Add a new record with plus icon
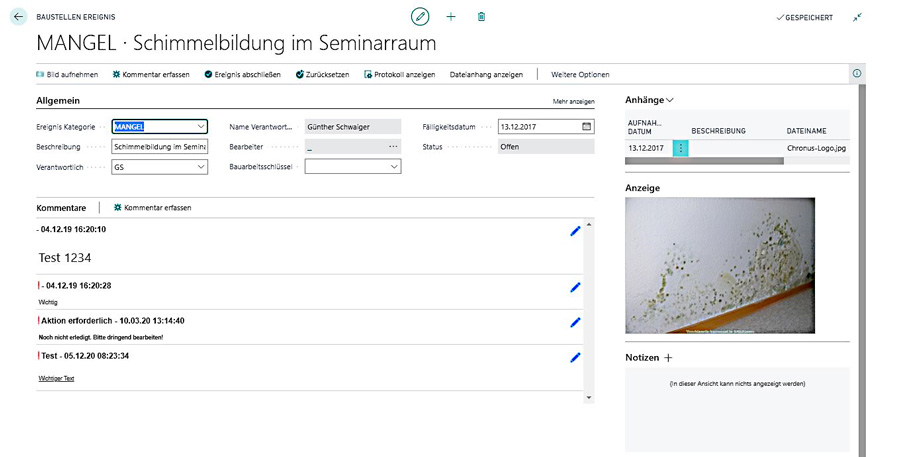 [451, 17]
